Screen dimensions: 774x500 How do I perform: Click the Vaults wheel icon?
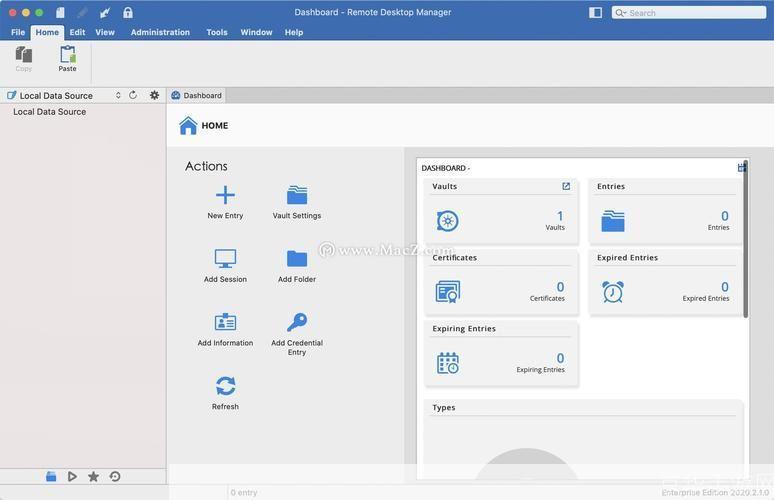click(x=448, y=221)
